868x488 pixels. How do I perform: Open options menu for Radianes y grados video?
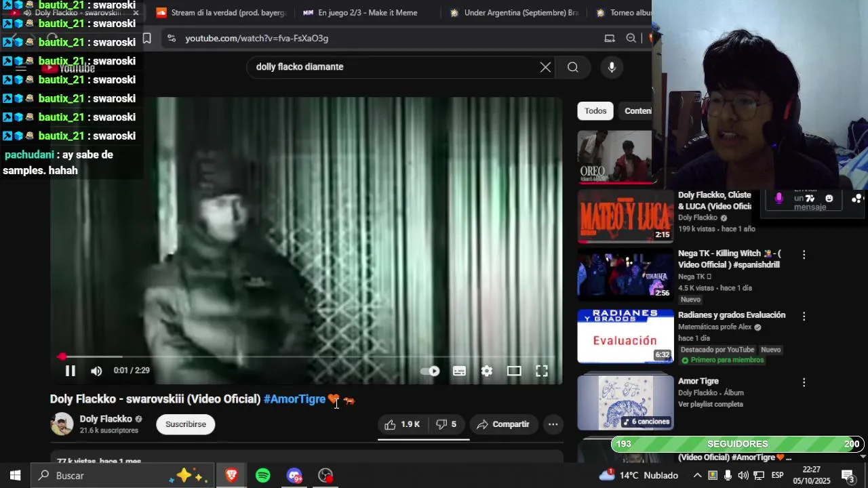tap(804, 317)
